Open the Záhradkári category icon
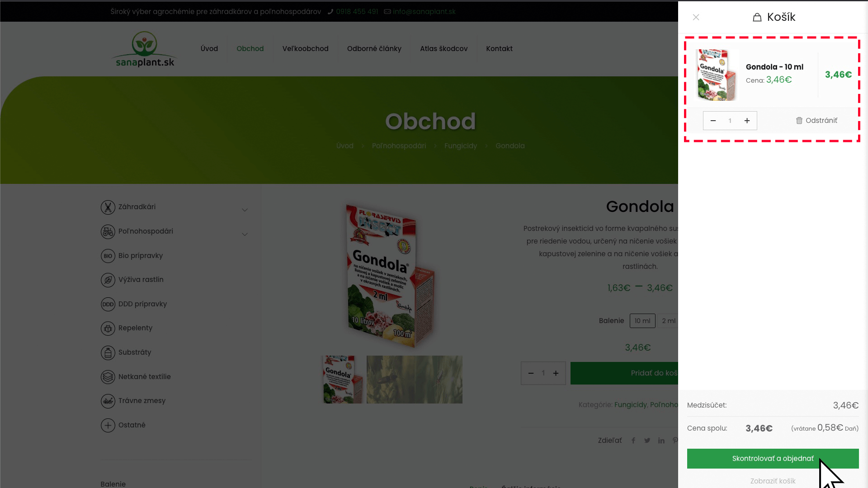Viewport: 868px width, 488px height. (x=108, y=207)
